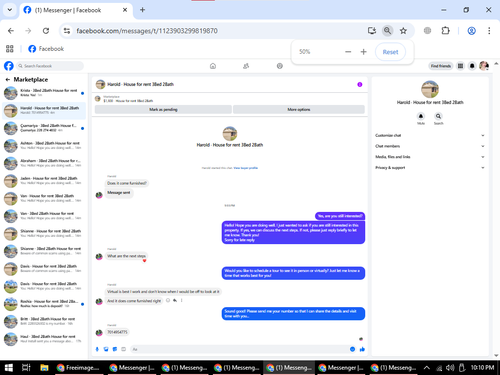Viewport: 500px width, 375px height.
Task: Expand Media, files and links section
Action: (x=430, y=157)
